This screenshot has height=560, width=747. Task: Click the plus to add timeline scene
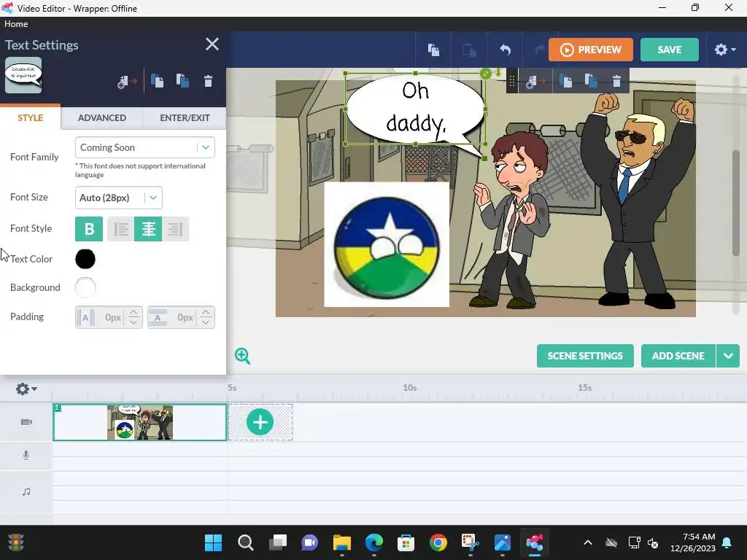(x=260, y=422)
